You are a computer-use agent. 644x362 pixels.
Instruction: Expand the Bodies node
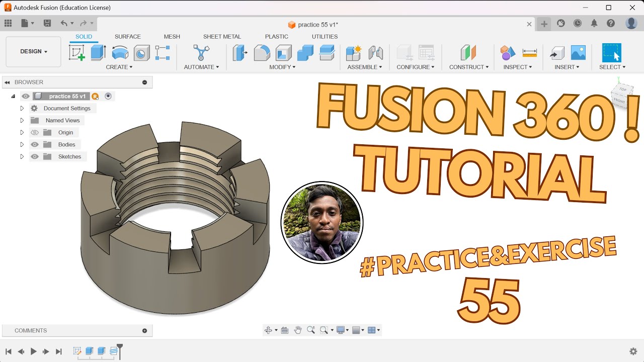pos(22,144)
